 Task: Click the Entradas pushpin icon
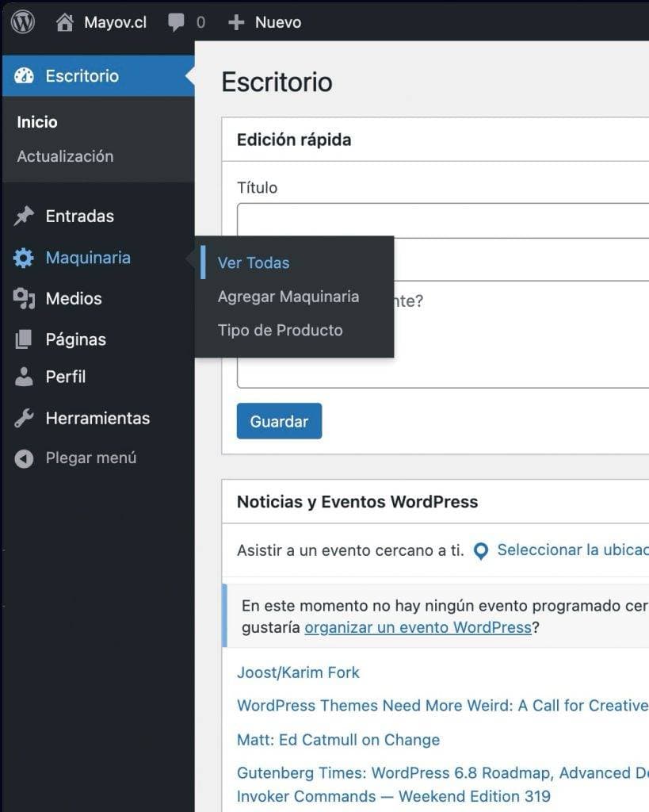coord(24,216)
